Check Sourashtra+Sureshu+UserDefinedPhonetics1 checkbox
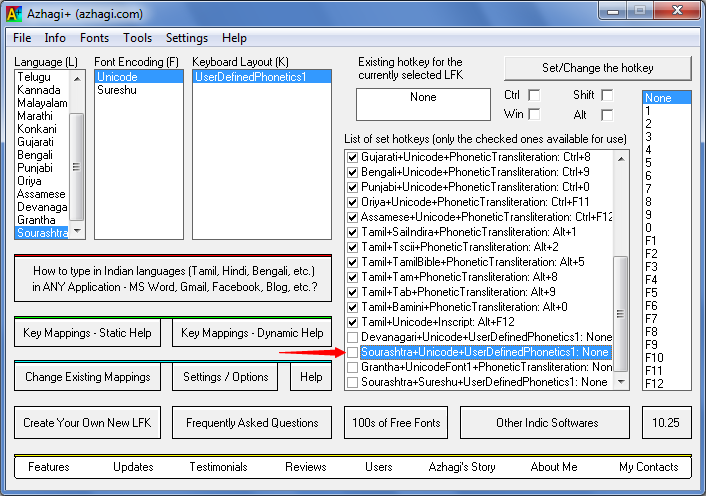 (x=353, y=382)
